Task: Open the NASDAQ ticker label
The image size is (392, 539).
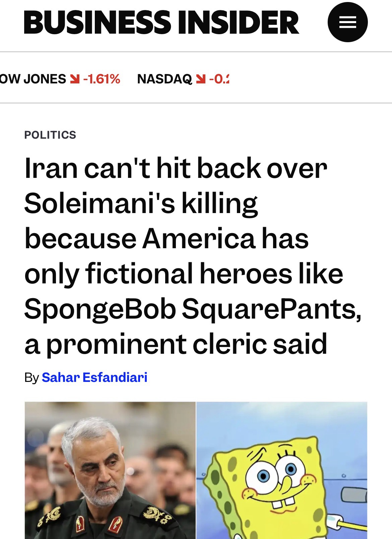Action: click(x=165, y=79)
